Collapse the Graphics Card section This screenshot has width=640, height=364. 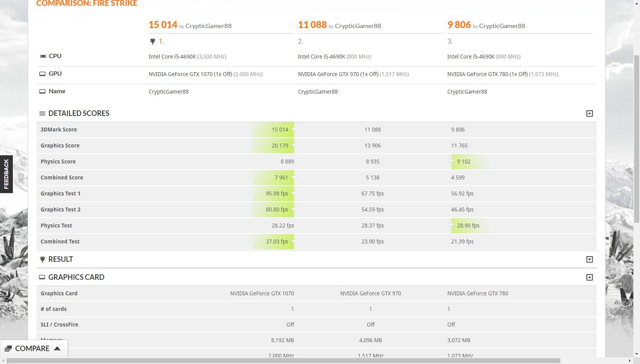tap(589, 277)
